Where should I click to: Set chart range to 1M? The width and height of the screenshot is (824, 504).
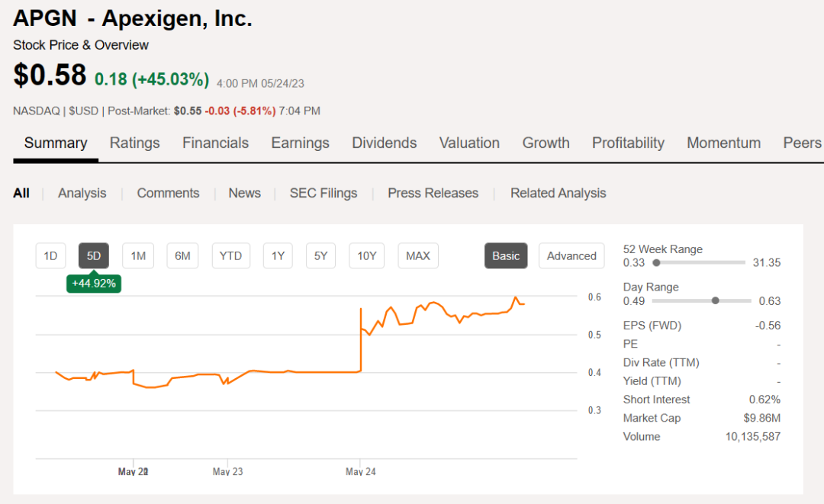click(x=138, y=255)
